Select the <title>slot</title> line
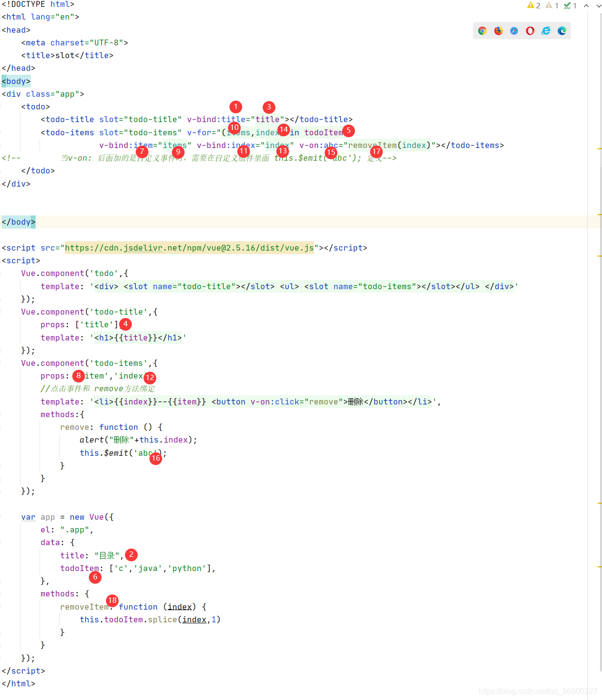Viewport: 602px width, 700px height. point(67,56)
